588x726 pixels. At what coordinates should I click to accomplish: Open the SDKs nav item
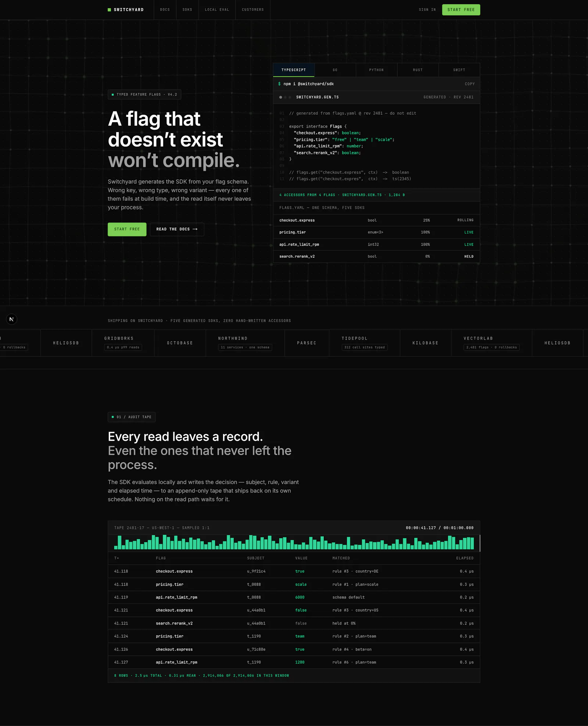coord(187,10)
